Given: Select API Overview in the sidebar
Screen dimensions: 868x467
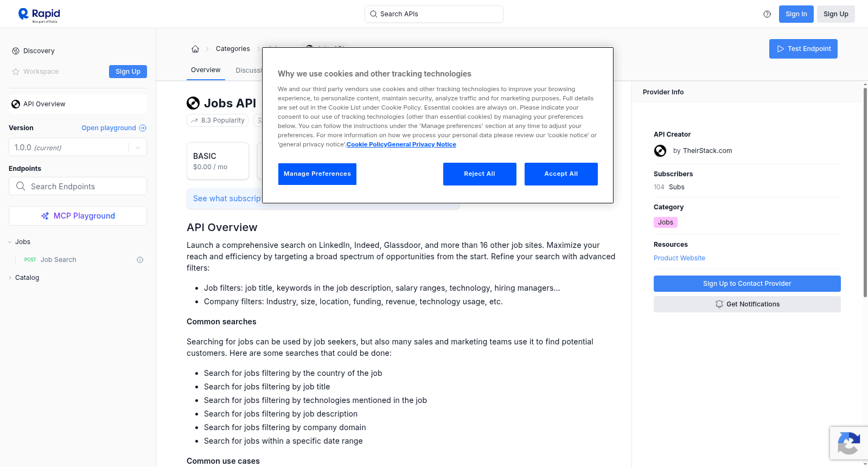Looking at the screenshot, I should coord(78,104).
